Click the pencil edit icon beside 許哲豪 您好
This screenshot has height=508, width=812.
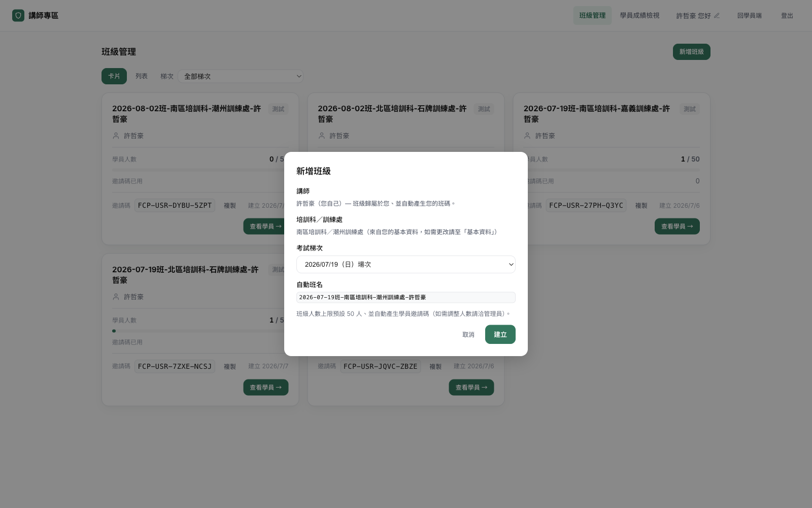click(x=717, y=16)
